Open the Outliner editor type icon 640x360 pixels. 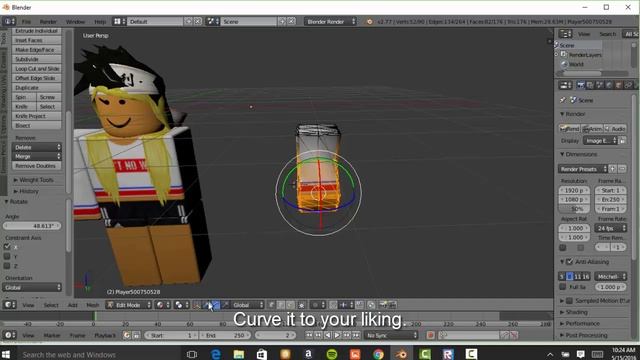[x=565, y=34]
